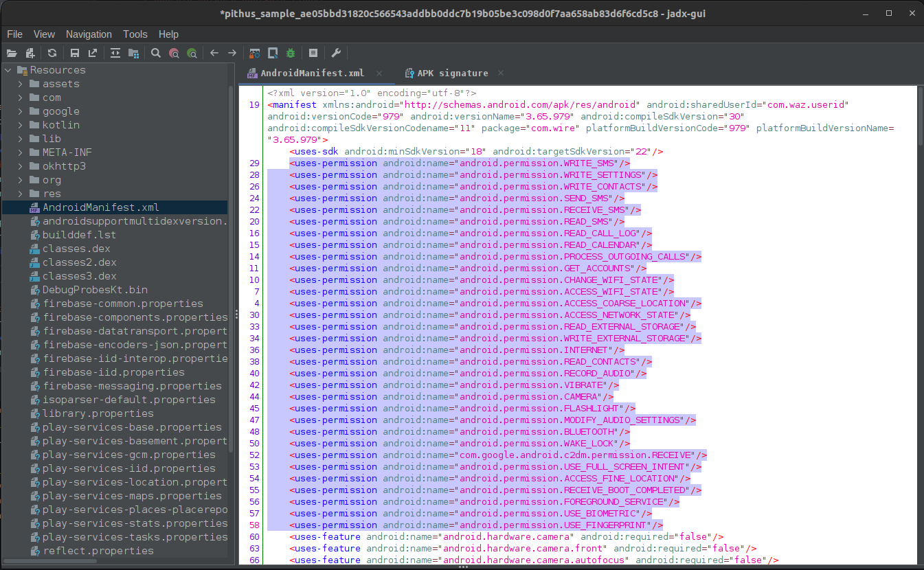Open the View menu
Viewport: 924px width, 570px height.
[44, 34]
